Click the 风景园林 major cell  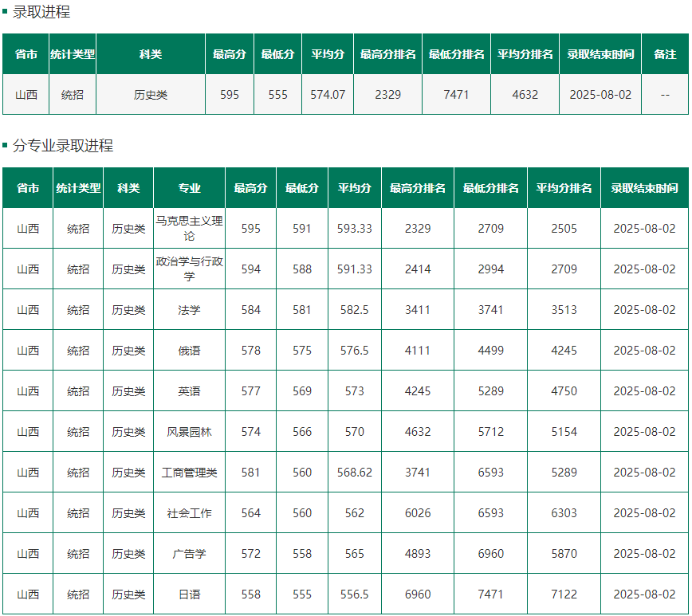(x=189, y=432)
